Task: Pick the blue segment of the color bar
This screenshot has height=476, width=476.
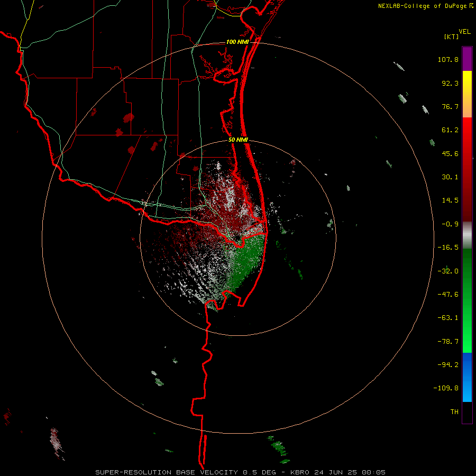Action: click(467, 377)
